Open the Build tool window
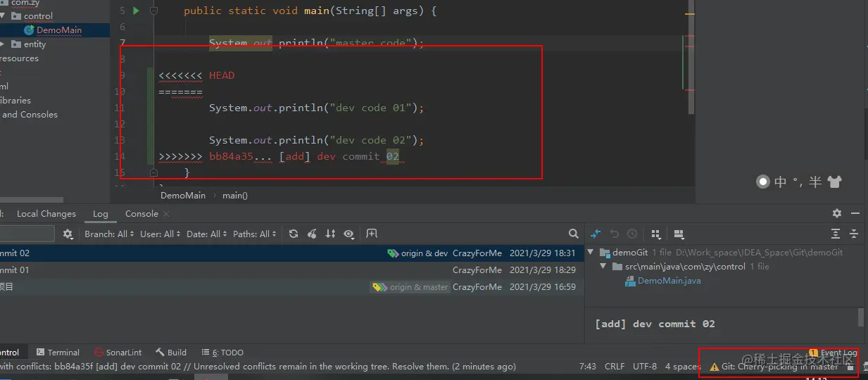This screenshot has width=868, height=380. (171, 352)
